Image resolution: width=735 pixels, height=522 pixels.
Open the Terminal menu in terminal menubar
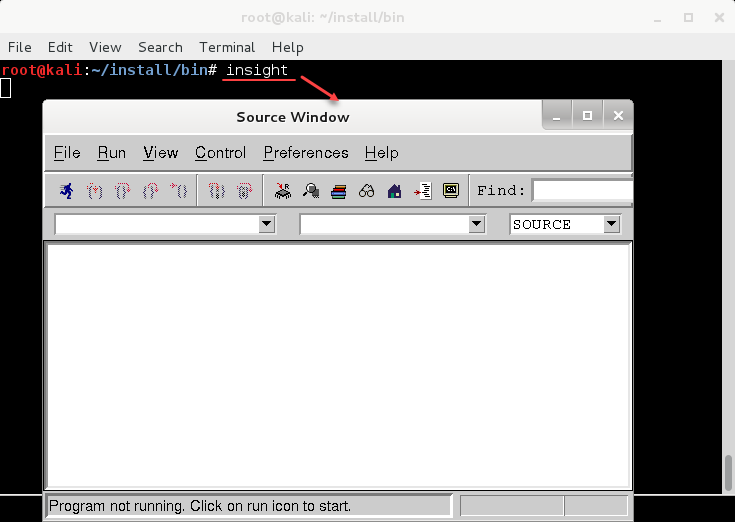pos(227,47)
